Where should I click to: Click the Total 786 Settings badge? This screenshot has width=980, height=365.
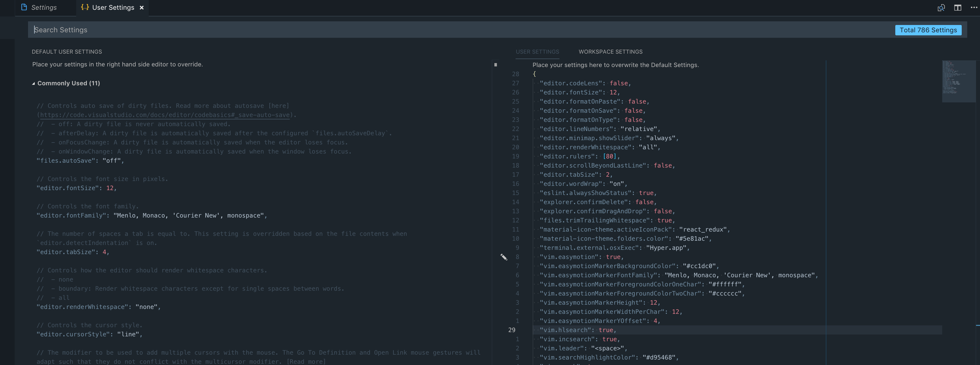point(928,30)
